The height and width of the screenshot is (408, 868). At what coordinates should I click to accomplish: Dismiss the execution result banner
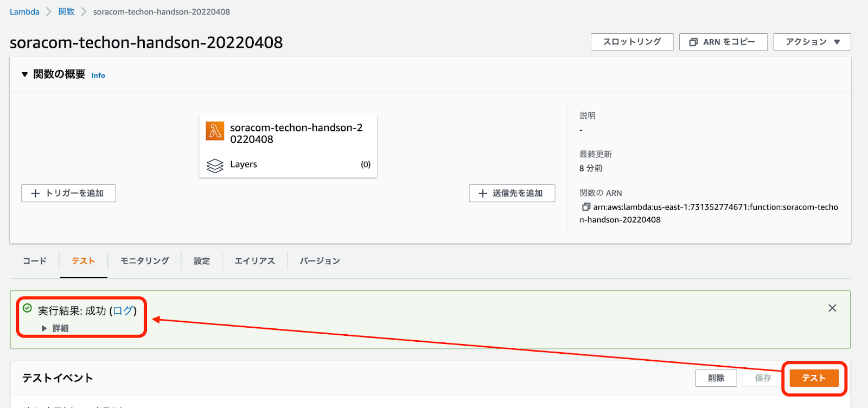click(832, 308)
